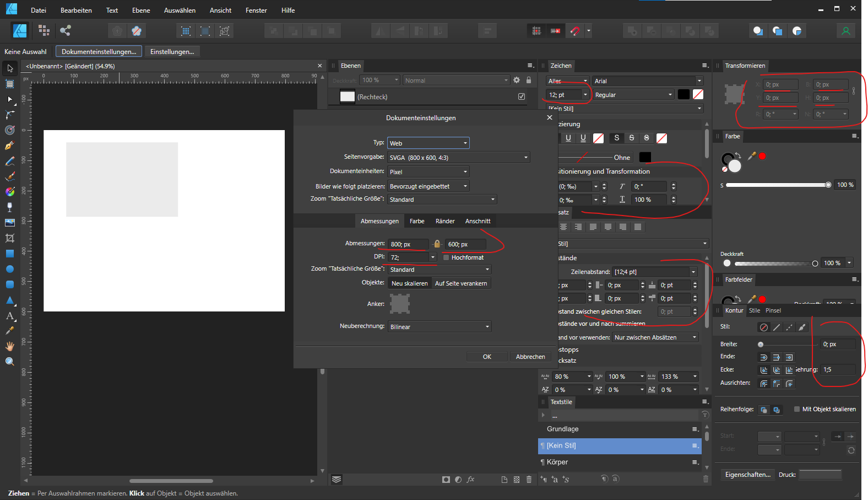Open the Export persona icon
Viewport: 868px width, 500px height.
[x=66, y=31]
